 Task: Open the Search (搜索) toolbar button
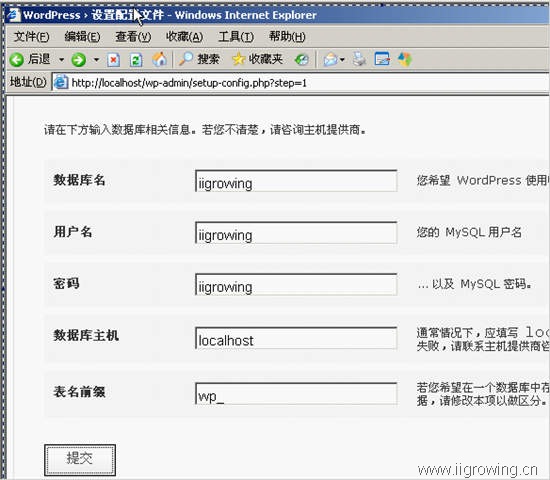(199, 59)
